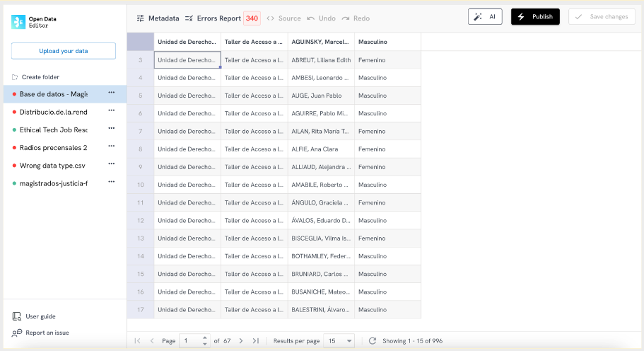
Task: Click the Masculino column header
Action: 387,42
